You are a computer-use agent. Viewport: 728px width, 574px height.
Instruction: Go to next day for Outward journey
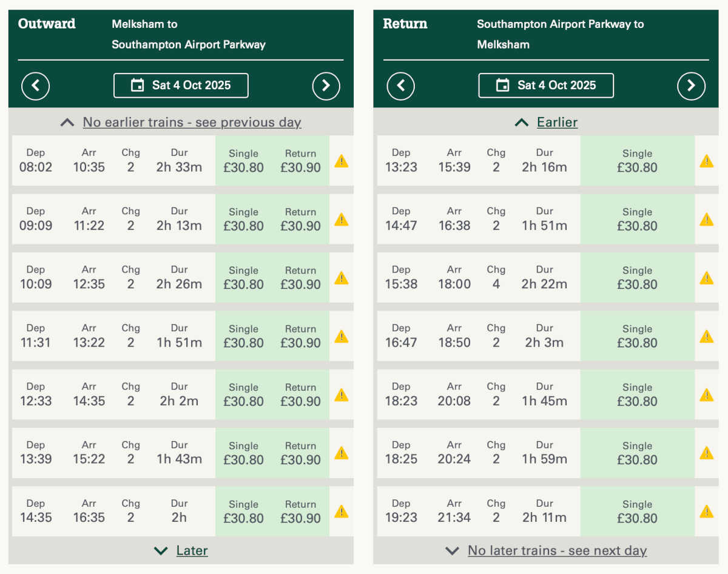click(326, 86)
